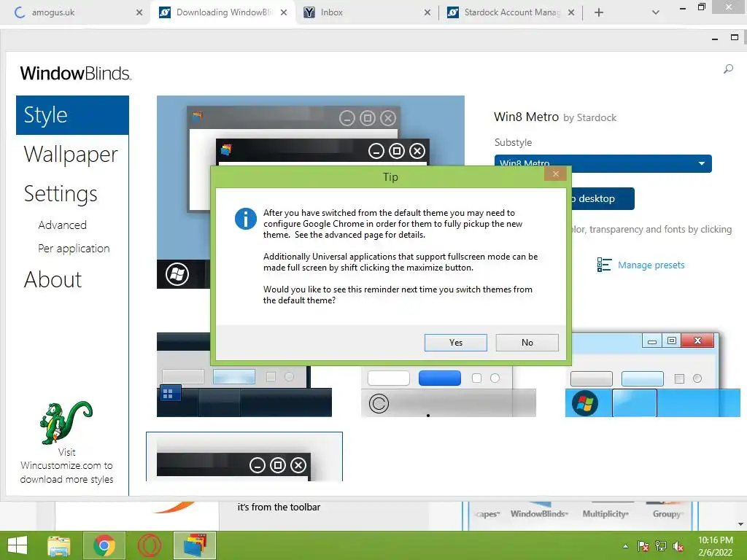Click Stardock icon on Downloading WindowBlinds tab

click(x=165, y=12)
